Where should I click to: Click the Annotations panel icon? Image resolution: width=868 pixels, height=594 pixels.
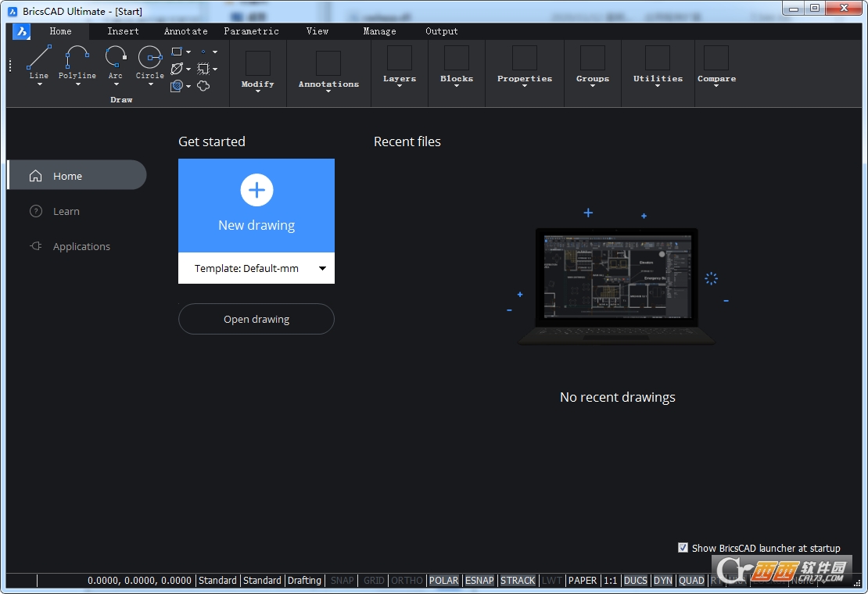(x=328, y=63)
